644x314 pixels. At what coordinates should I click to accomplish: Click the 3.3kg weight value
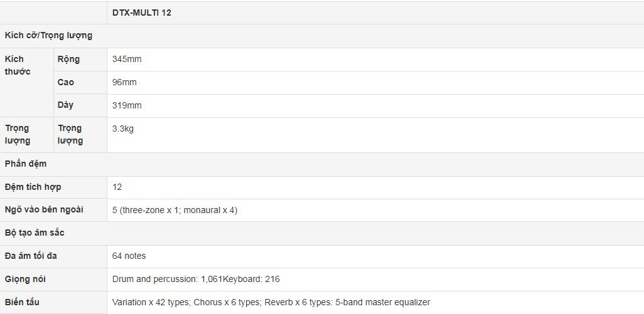123,128
